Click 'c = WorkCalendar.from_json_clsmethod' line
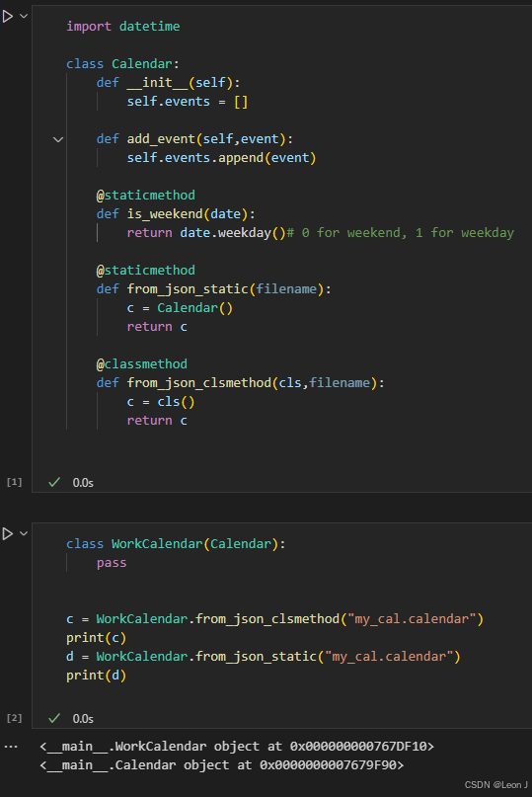 point(275,619)
